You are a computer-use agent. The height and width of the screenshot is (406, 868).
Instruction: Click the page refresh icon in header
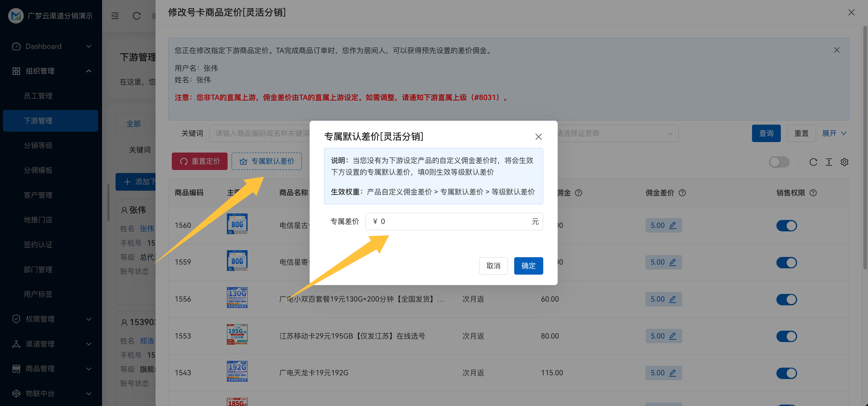pyautogui.click(x=136, y=16)
